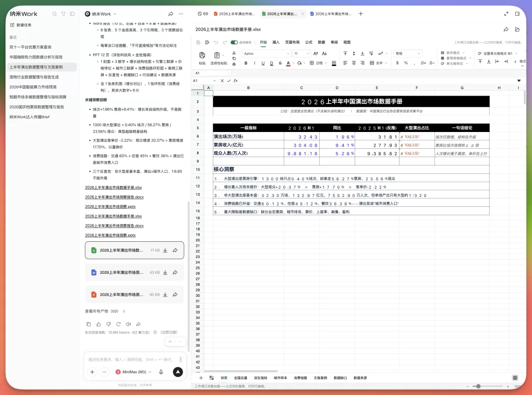532x395 pixels.
Task: Open the Aptos font name dropdown
Action: point(266,54)
